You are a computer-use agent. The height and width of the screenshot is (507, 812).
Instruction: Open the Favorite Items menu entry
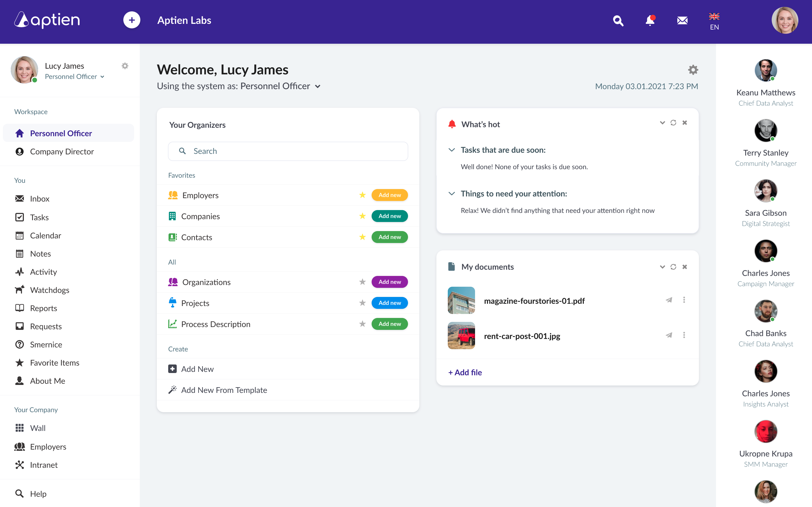pyautogui.click(x=54, y=363)
